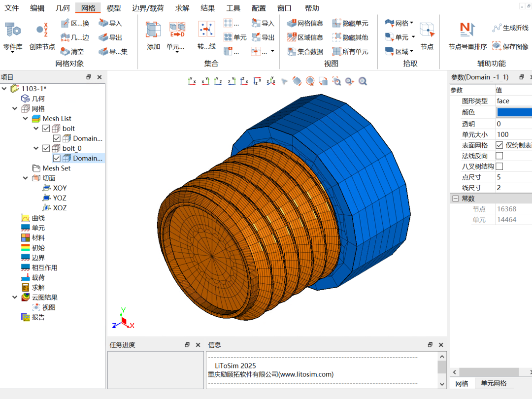Click 导出 in the 网格对象 group

(110, 37)
